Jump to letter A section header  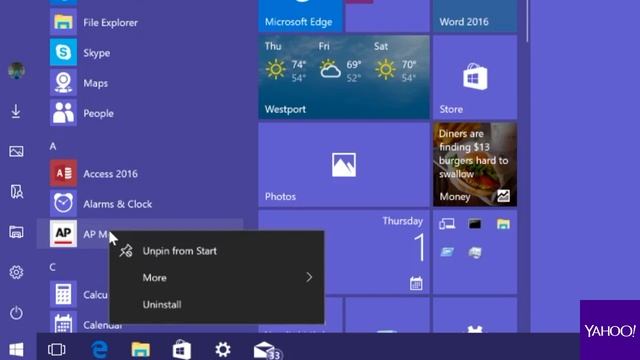53,146
